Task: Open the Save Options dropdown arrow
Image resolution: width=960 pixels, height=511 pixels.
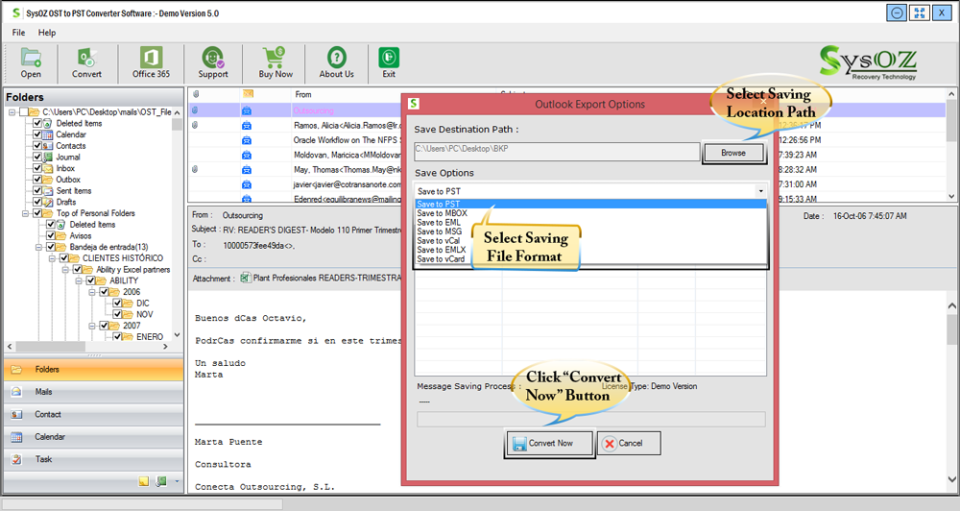Action: pyautogui.click(x=760, y=191)
